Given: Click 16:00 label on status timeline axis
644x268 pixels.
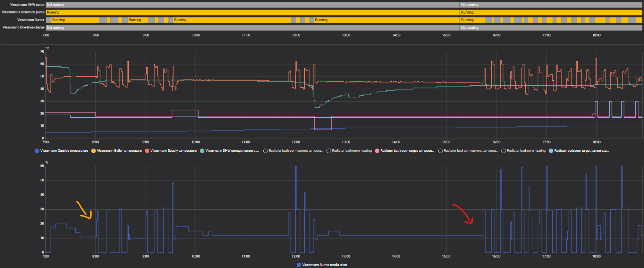Looking at the screenshot, I should click(x=496, y=35).
